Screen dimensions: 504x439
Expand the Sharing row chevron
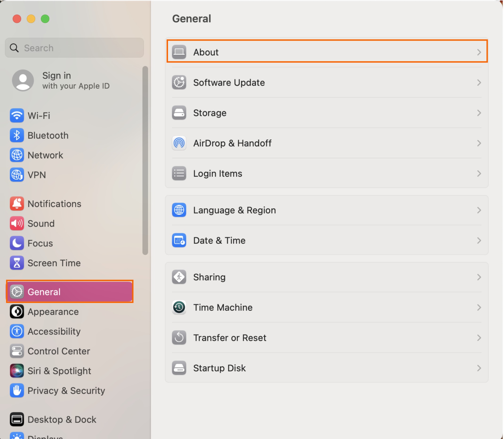coord(479,277)
